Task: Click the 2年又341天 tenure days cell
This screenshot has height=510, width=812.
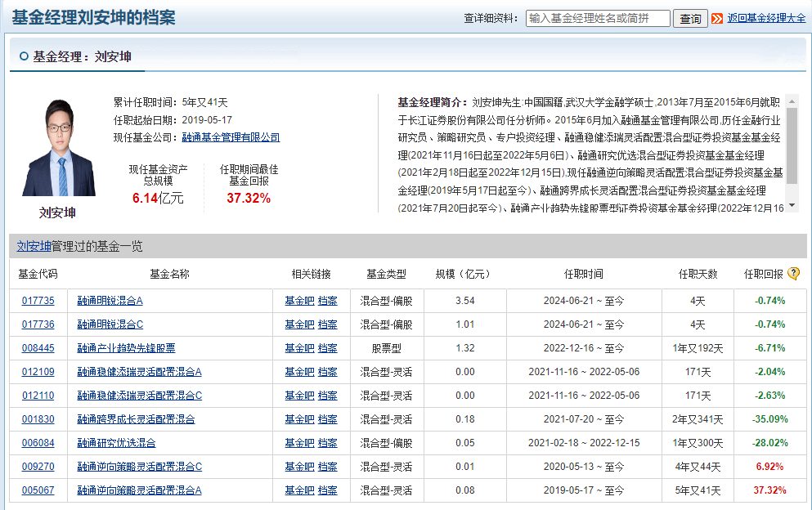Action: [698, 419]
